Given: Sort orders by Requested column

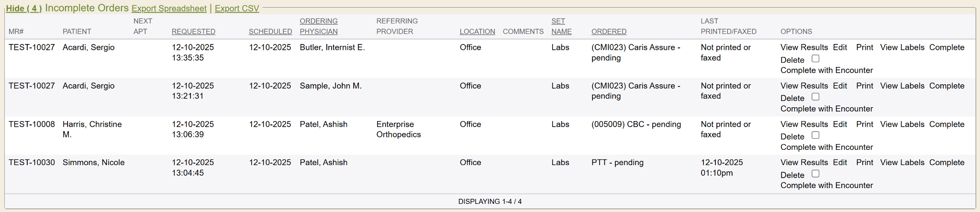Looking at the screenshot, I should [x=193, y=32].
